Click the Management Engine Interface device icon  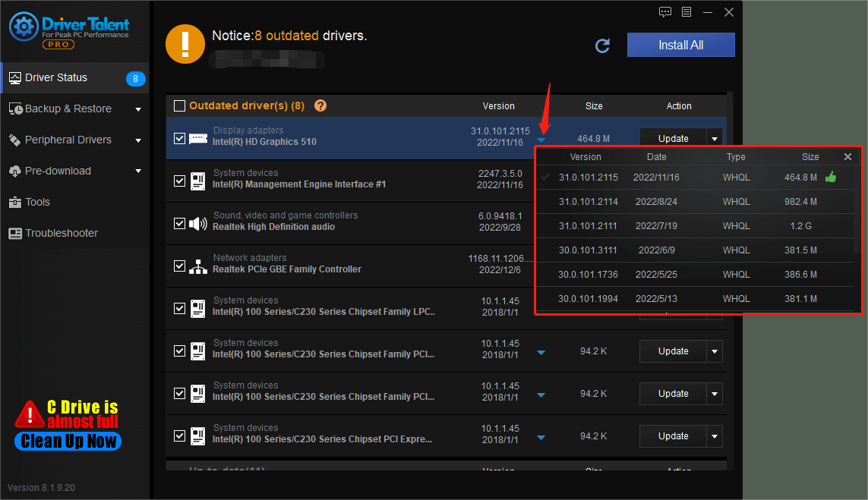(x=197, y=181)
